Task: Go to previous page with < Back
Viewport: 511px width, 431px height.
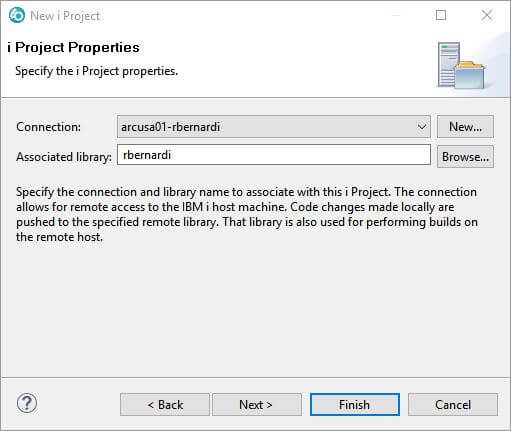Action: click(x=165, y=405)
